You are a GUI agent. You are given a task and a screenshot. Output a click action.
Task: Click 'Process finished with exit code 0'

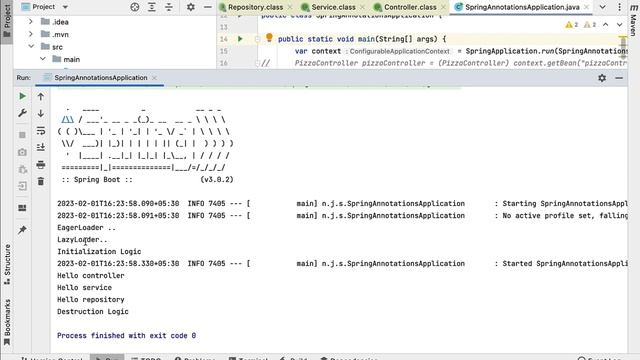click(x=127, y=336)
